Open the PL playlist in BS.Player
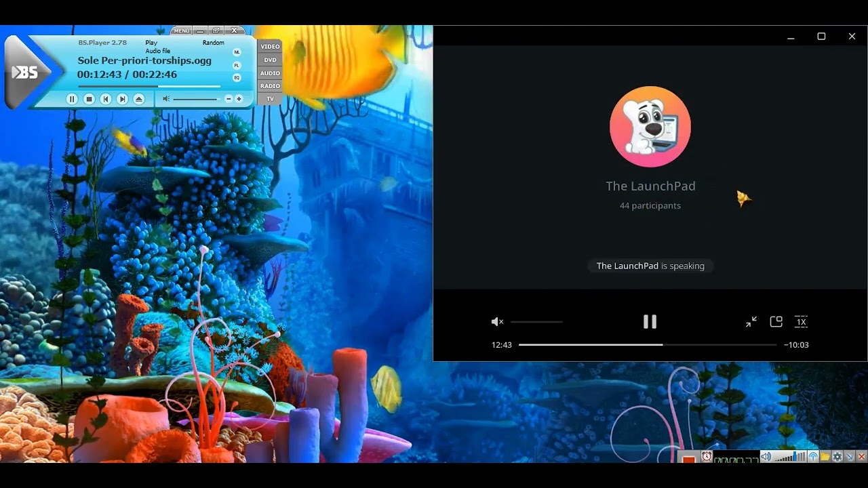The image size is (868, 488). (x=237, y=65)
